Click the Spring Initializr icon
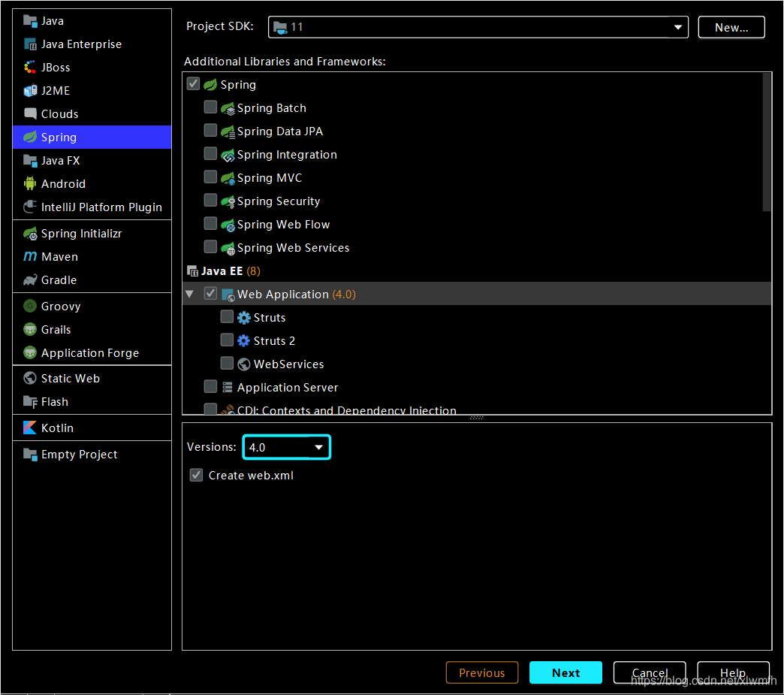Screen dimensions: 784x695 tap(30, 234)
